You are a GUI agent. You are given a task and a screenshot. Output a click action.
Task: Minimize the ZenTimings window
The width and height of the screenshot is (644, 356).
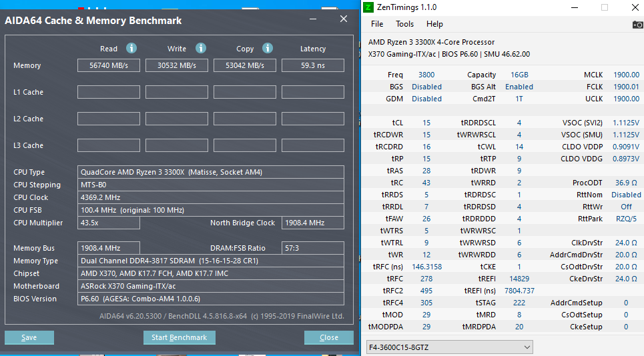(x=575, y=7)
